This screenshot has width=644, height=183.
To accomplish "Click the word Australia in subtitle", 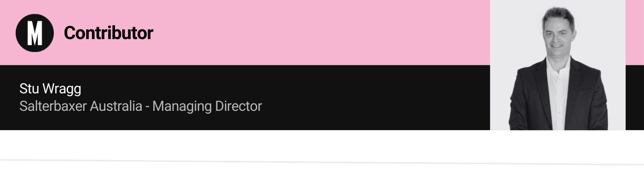I will pos(116,106).
